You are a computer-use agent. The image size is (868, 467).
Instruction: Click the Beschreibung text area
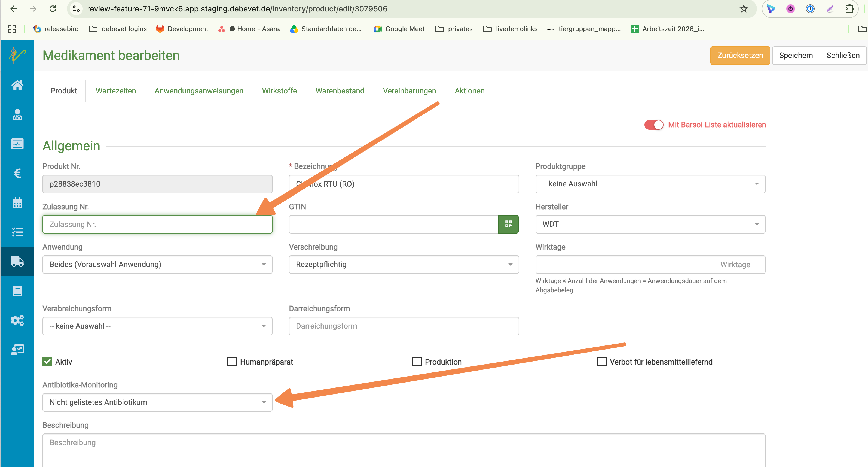click(404, 450)
